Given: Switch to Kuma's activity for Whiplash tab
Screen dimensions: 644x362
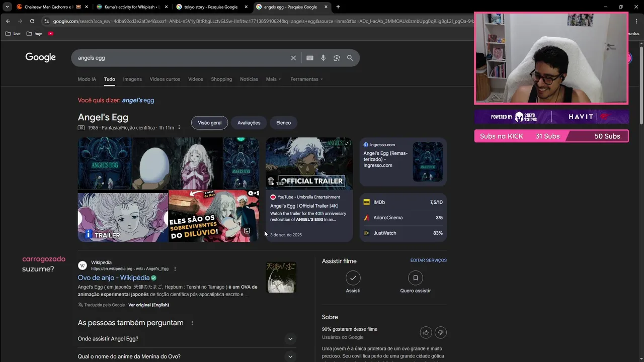Looking at the screenshot, I should coord(132,7).
